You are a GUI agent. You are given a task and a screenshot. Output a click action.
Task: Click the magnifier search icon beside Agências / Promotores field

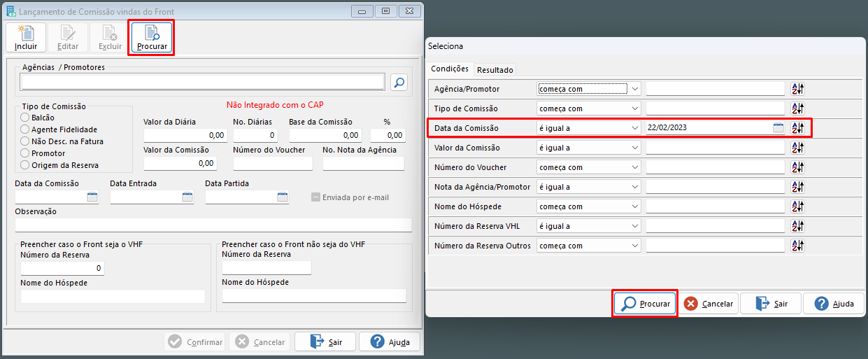[399, 83]
